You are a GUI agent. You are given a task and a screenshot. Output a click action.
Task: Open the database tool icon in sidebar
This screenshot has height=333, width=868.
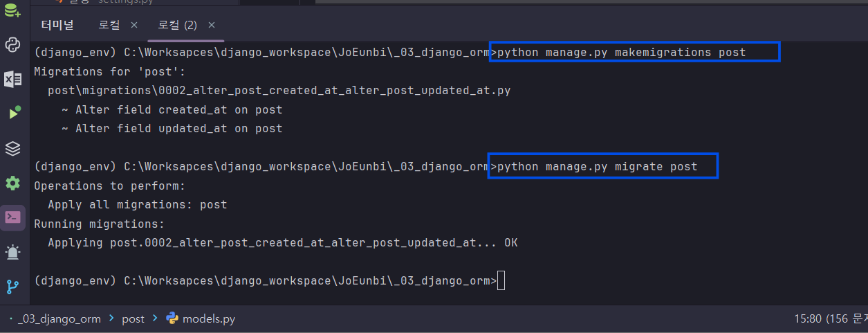coord(12,10)
